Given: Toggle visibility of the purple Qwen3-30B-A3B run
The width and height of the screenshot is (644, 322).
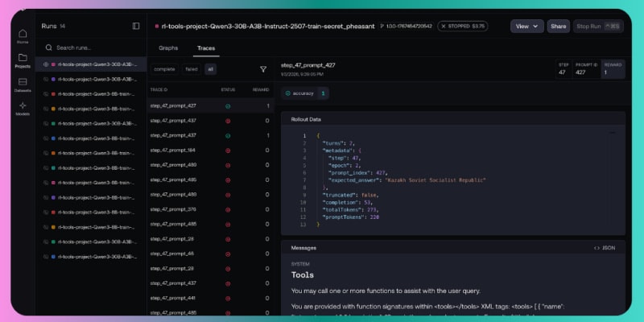Looking at the screenshot, I should [46, 79].
